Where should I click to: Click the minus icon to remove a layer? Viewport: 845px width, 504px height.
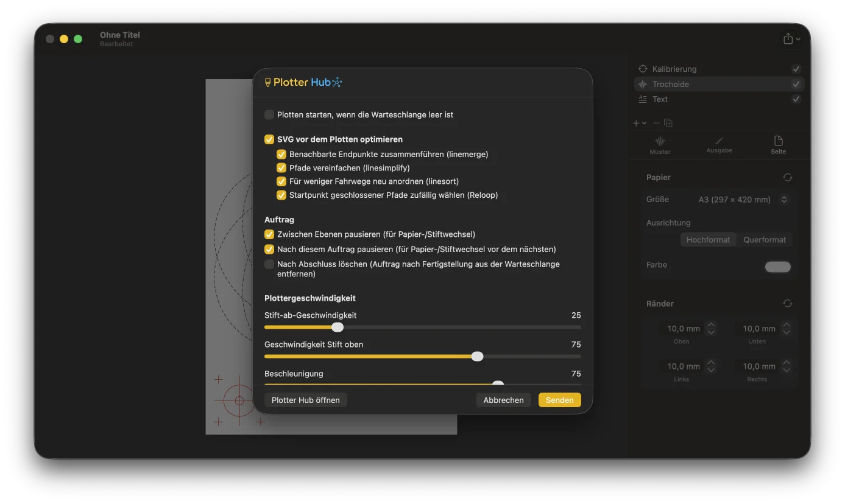[x=656, y=123]
